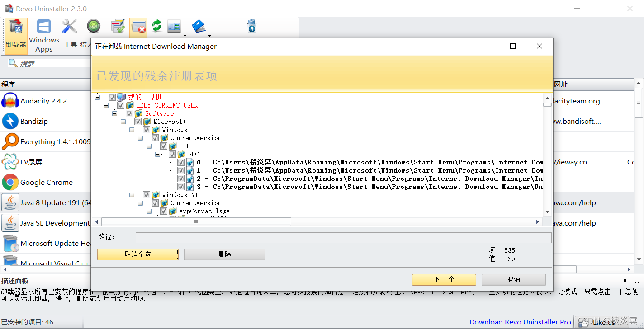644x329 pixels.
Task: Select the EV录屏 program icon
Action: tap(10, 162)
